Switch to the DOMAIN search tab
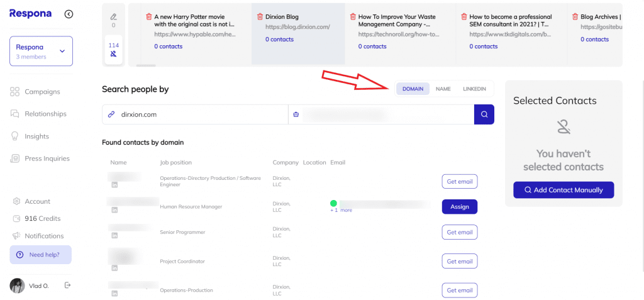This screenshot has width=644, height=300. [413, 89]
